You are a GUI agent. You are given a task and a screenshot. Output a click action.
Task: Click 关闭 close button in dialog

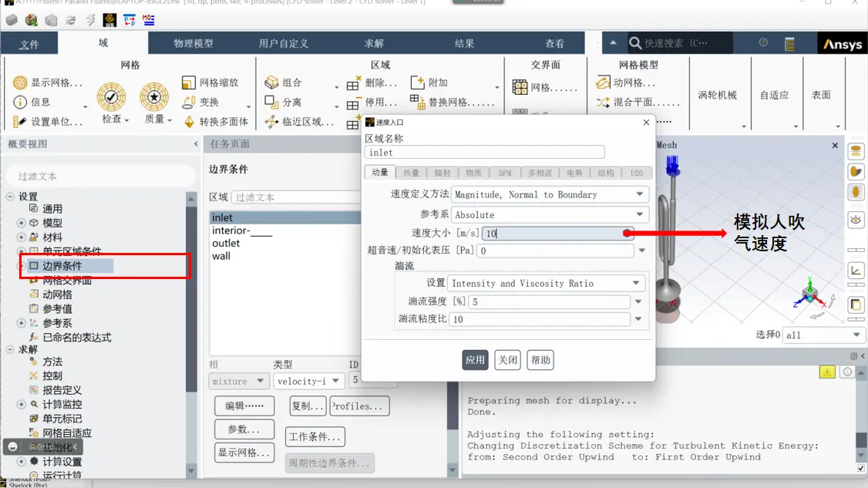pos(508,360)
